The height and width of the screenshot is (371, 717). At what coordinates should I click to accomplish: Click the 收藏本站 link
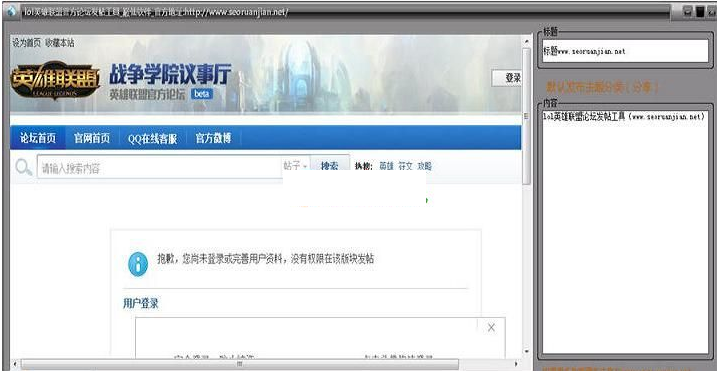(59, 43)
